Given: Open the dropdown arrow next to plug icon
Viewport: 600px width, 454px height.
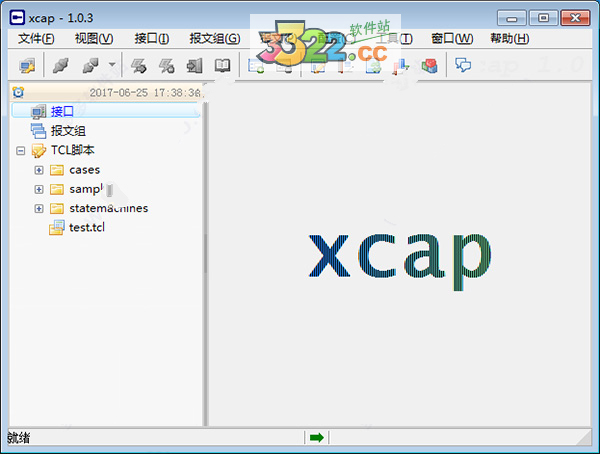Looking at the screenshot, I should [112, 64].
